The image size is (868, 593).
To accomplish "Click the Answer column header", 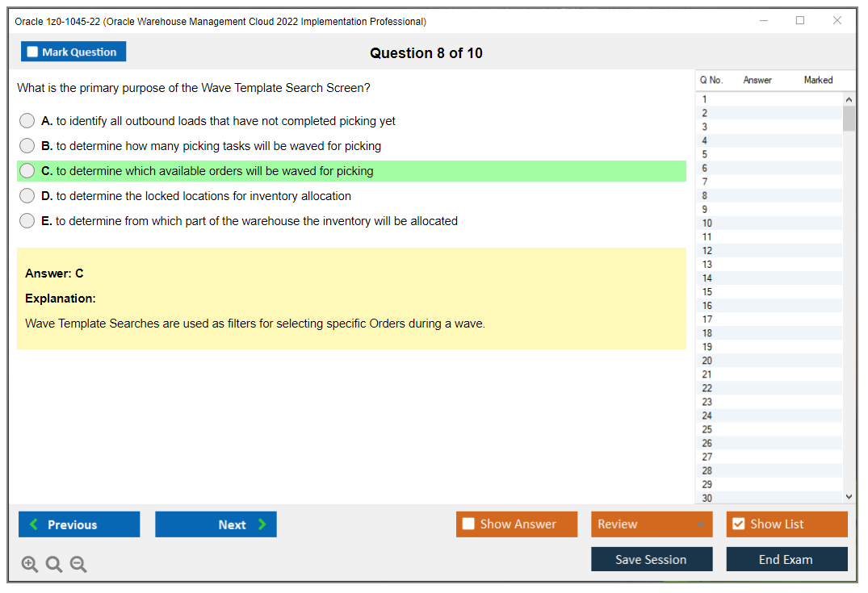I will [757, 80].
